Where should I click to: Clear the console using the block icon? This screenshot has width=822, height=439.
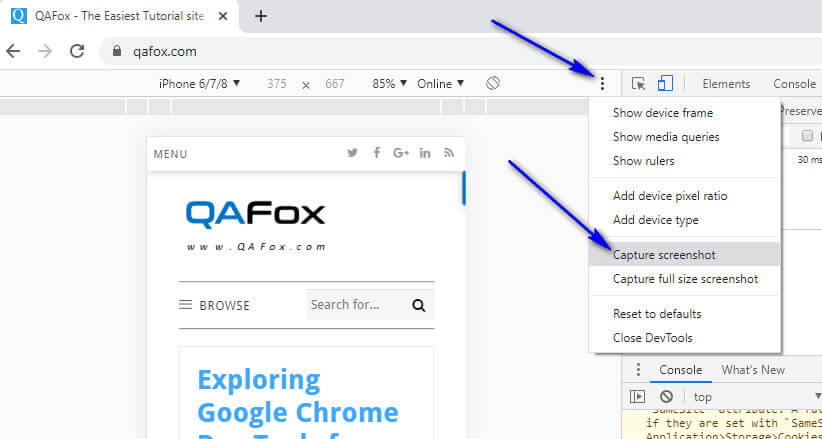666,397
